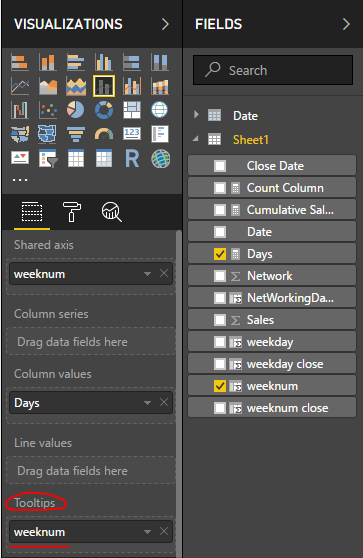Screen dimensions: 363x558
Task: Select the 100% stacked bar chart visual
Action: click(x=132, y=62)
